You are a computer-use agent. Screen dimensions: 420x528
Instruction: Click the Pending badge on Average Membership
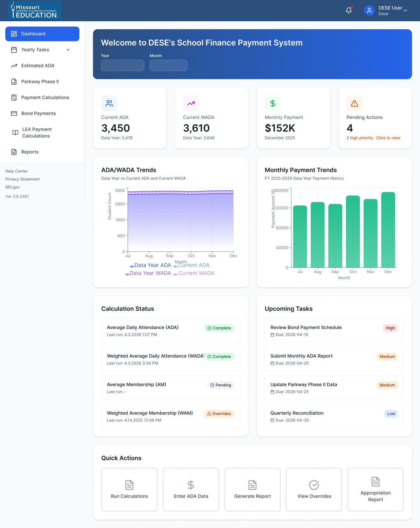click(221, 385)
